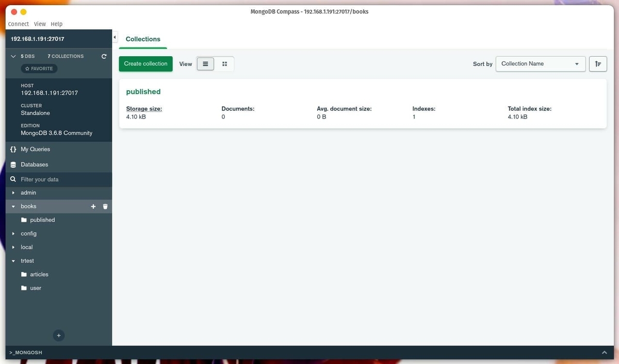Create a collection using the plus icon beside books

pyautogui.click(x=93, y=206)
